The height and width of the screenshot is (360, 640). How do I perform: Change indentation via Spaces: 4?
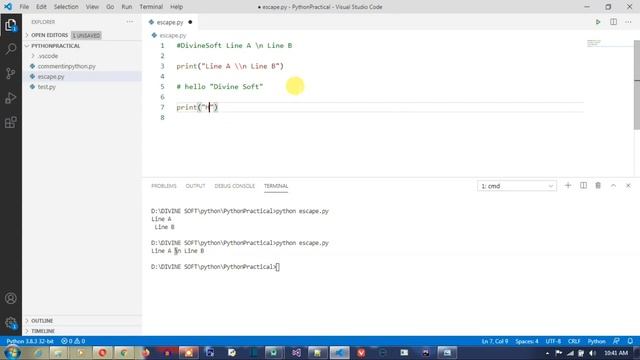coord(527,341)
